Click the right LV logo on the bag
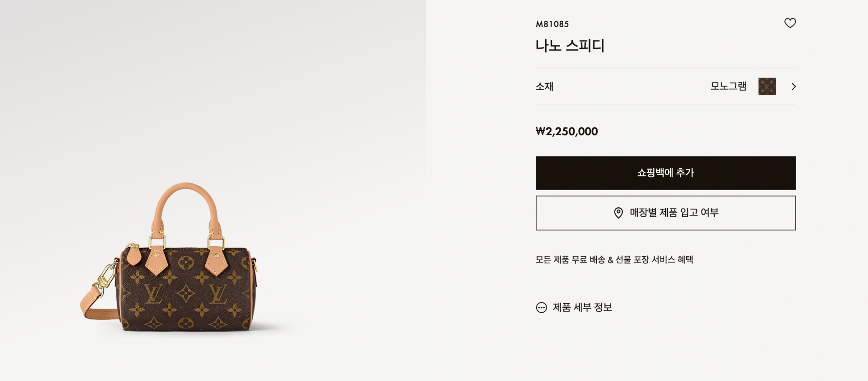Screen dimensions: 868x381 click(x=217, y=294)
